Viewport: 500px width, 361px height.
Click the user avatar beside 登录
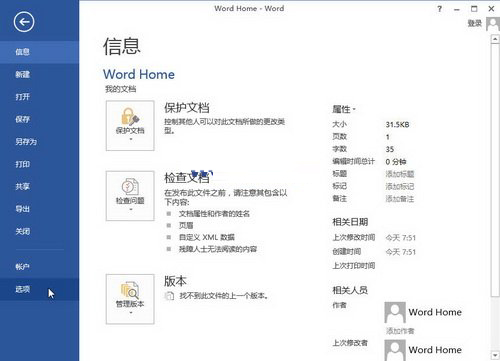(493, 24)
